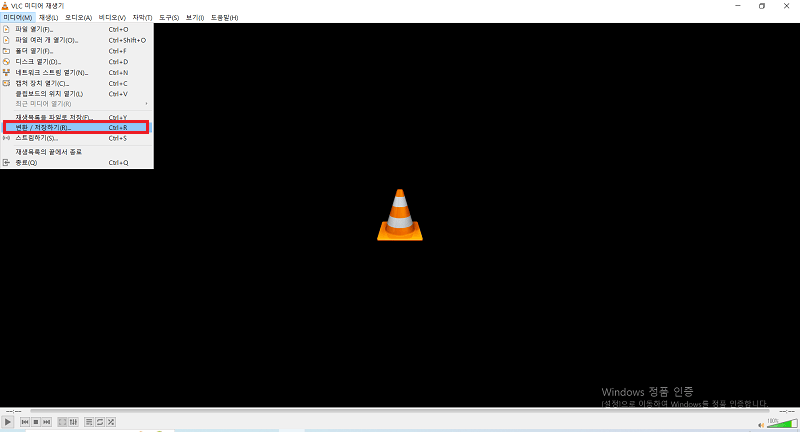
Task: Choose 스트림하기(S) menu entry
Action: coord(77,138)
